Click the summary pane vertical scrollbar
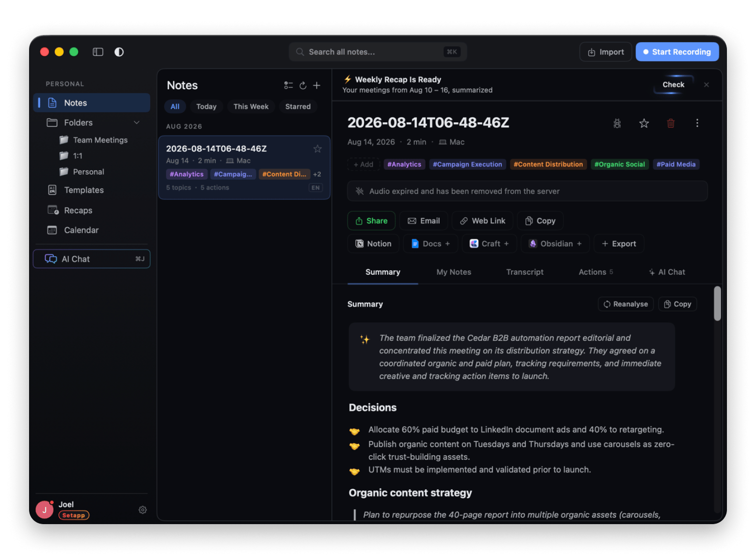The width and height of the screenshot is (756, 559). 717,304
